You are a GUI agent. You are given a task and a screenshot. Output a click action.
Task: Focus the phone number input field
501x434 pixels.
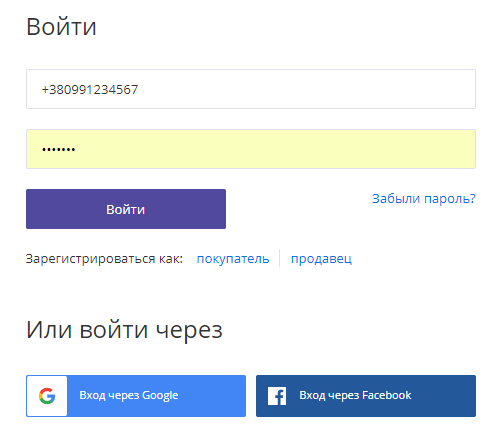[251, 89]
